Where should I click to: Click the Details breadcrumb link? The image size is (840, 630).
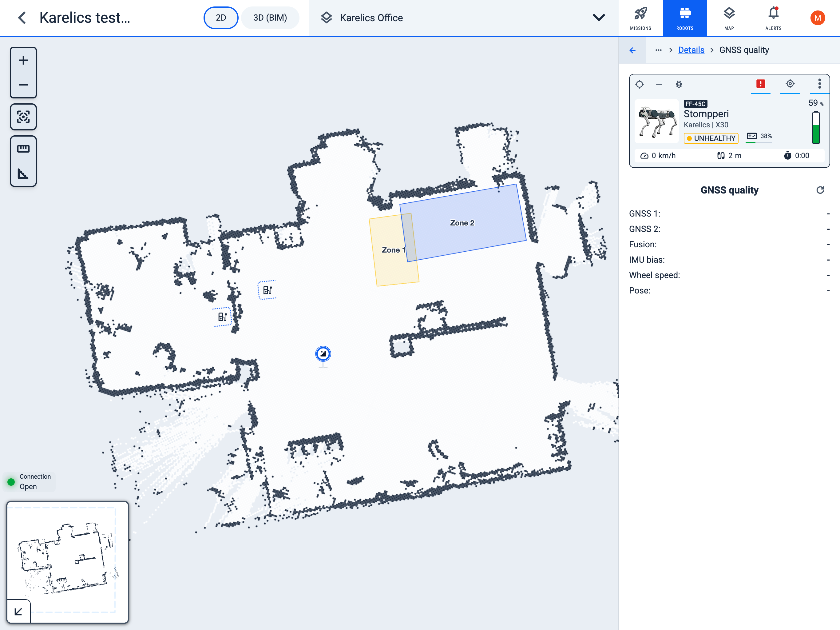[691, 50]
